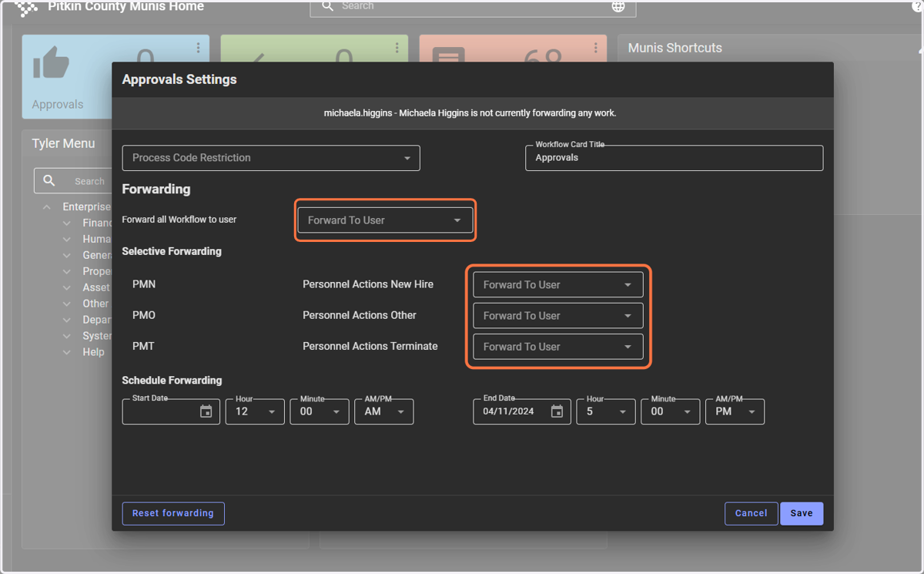Open the start AM/PM dropdown showing AM
Image resolution: width=924 pixels, height=574 pixels.
click(383, 411)
